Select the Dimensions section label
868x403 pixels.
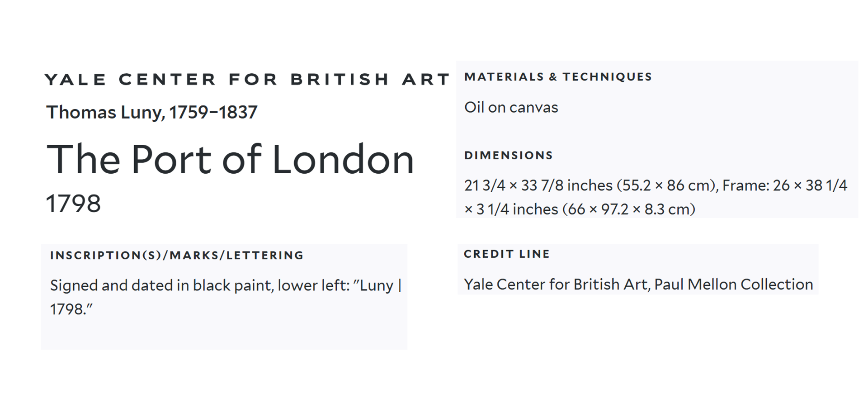[509, 156]
